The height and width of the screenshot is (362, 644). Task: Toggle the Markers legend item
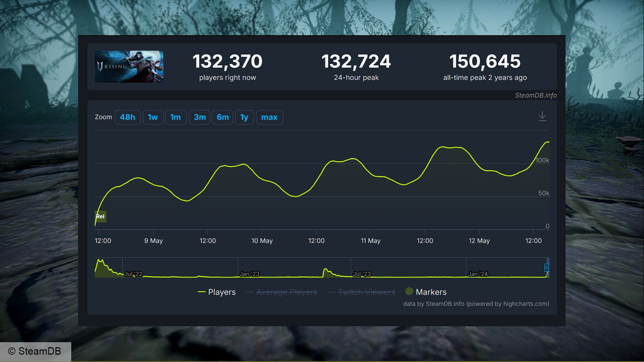426,292
